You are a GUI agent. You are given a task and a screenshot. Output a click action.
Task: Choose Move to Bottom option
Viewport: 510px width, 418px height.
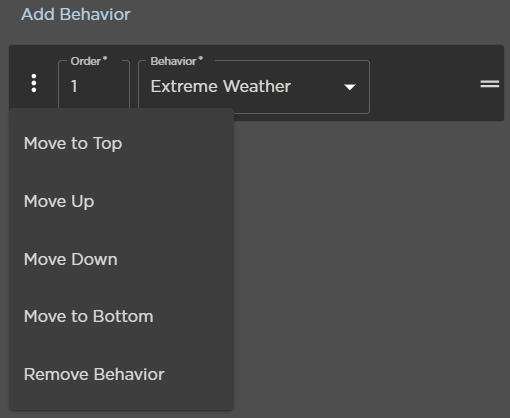121,316
